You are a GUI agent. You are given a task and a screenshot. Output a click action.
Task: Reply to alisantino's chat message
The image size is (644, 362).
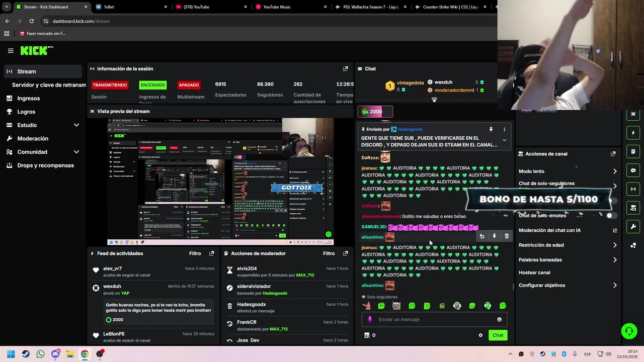point(482,236)
